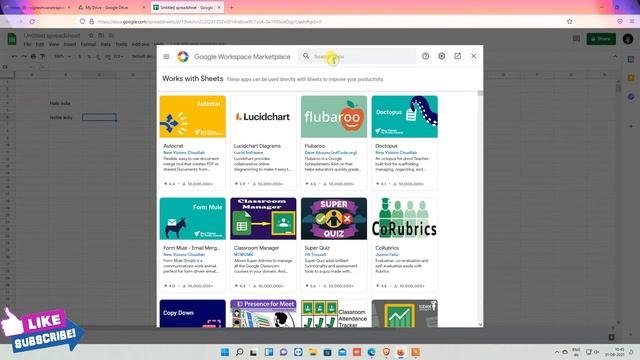640x360 pixels.
Task: Open a new browser tab with plus
Action: (x=231, y=7)
